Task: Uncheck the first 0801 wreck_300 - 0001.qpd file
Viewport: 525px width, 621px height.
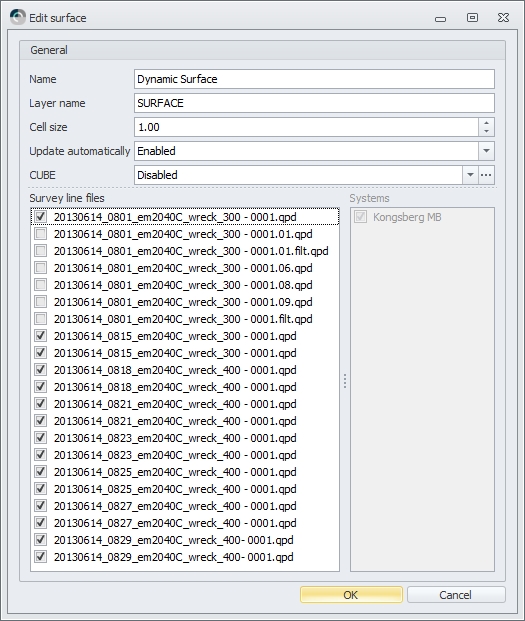Action: 40,217
